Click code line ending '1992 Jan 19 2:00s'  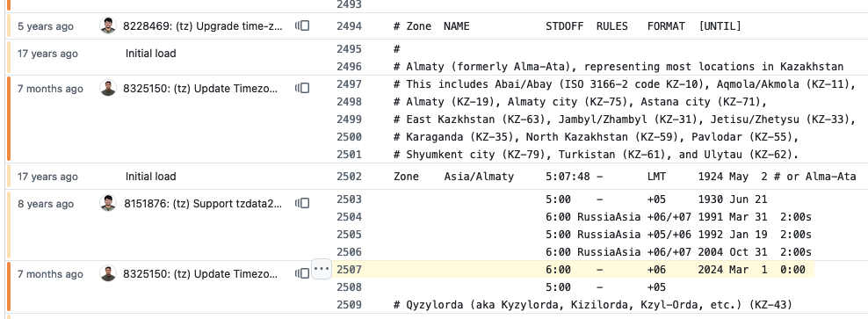[x=679, y=235]
